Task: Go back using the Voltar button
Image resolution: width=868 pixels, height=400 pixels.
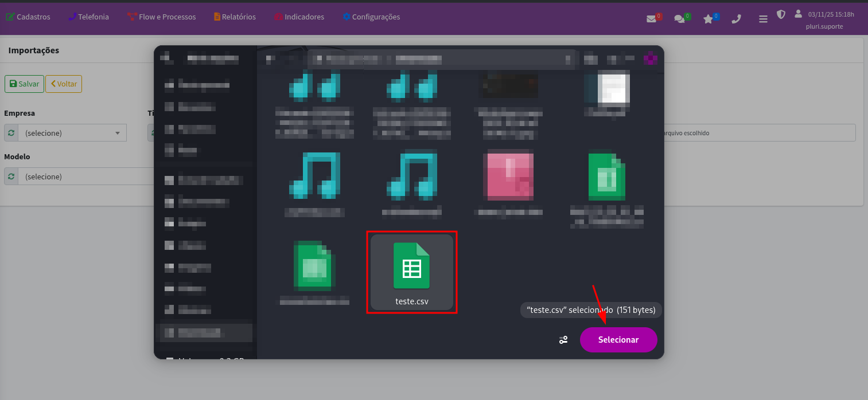Action: pyautogui.click(x=64, y=84)
